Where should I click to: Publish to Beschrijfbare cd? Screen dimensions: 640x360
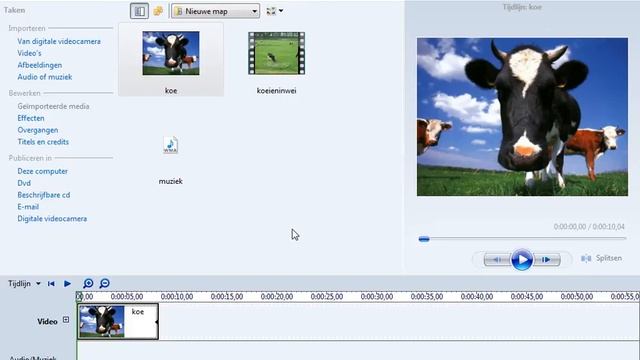click(x=44, y=195)
